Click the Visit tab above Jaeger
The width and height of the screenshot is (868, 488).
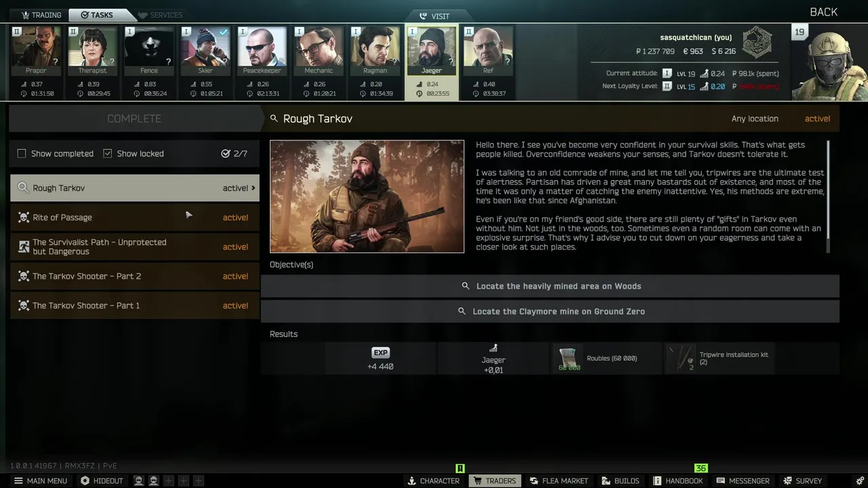coord(435,16)
